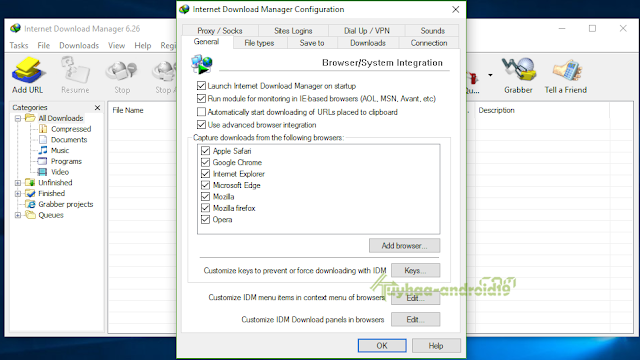
Task: Open toolbar overflow dropdown arrow
Action: tap(490, 75)
